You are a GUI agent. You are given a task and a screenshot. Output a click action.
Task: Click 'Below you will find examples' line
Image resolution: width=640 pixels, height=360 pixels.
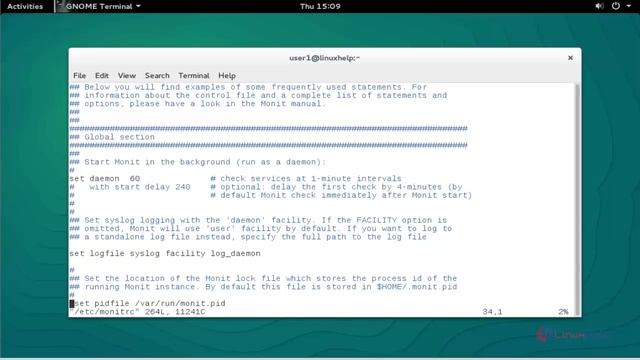pyautogui.click(x=248, y=87)
